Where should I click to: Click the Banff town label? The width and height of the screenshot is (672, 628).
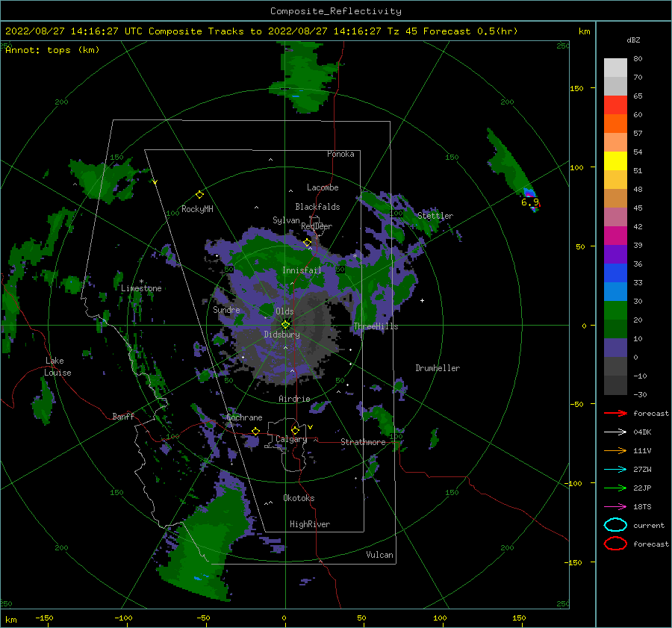pos(123,416)
